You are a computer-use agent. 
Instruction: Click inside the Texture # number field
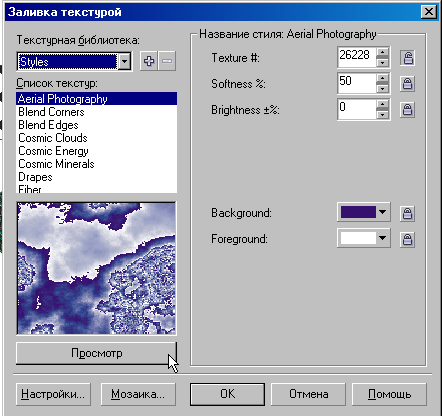tap(357, 58)
